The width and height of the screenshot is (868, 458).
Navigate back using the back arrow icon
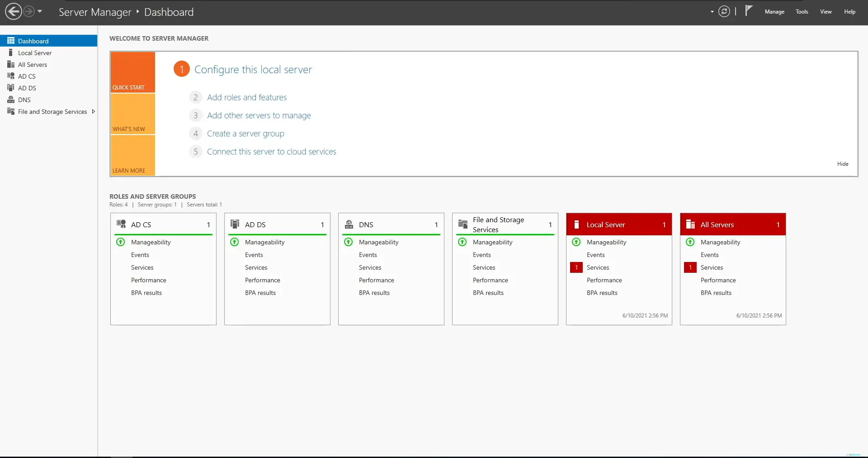coord(13,11)
